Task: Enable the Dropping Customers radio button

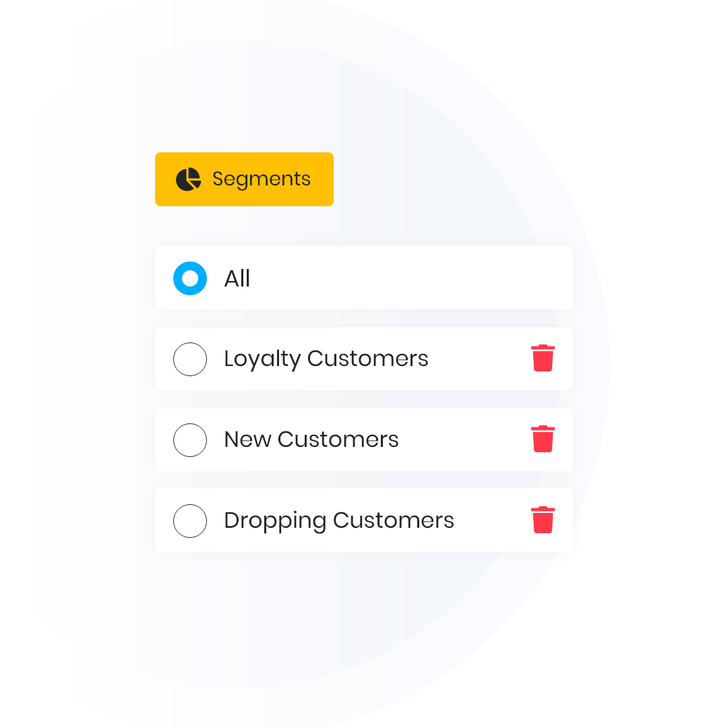Action: click(x=190, y=520)
